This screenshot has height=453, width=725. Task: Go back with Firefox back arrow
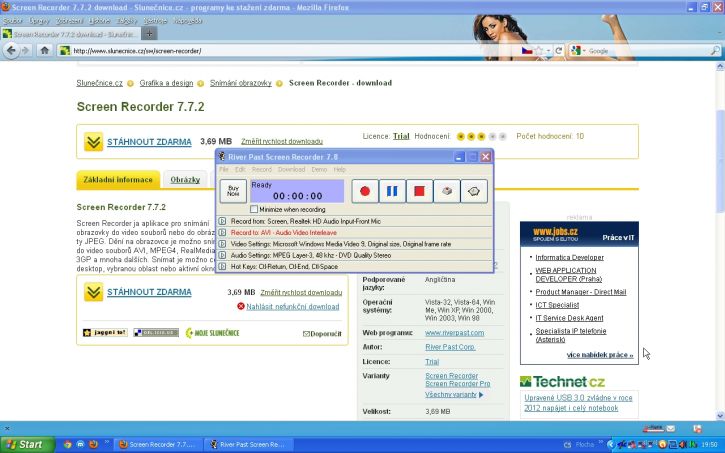(x=11, y=50)
